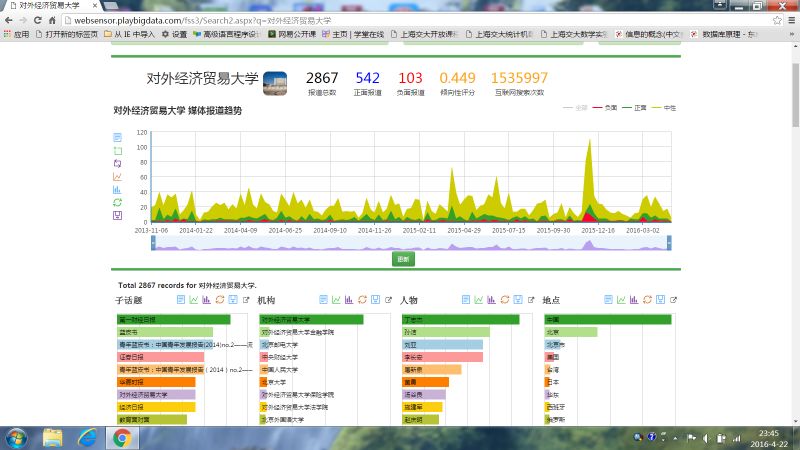Toggle the 中性 series in chart legend

(x=661, y=106)
